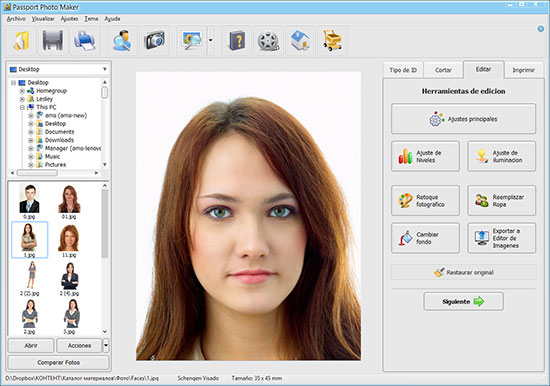
Task: Click Schengen Visado in status bar
Action: click(x=198, y=378)
